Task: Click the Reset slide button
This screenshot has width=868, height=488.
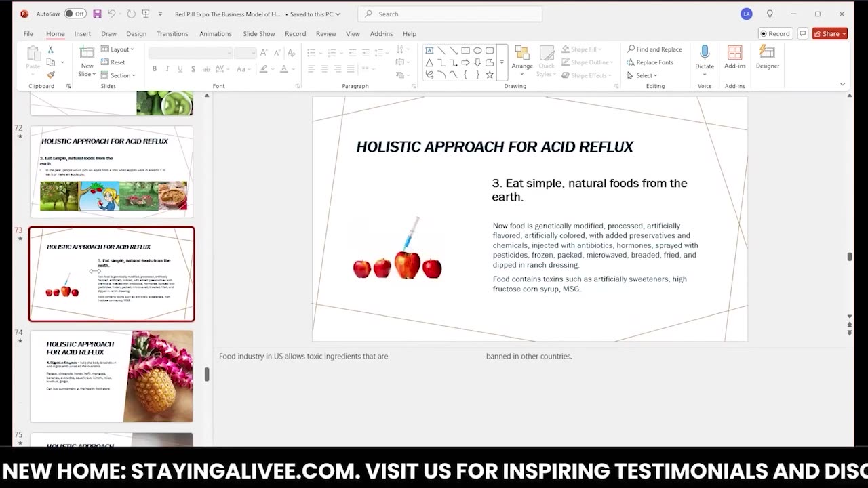Action: pos(113,62)
